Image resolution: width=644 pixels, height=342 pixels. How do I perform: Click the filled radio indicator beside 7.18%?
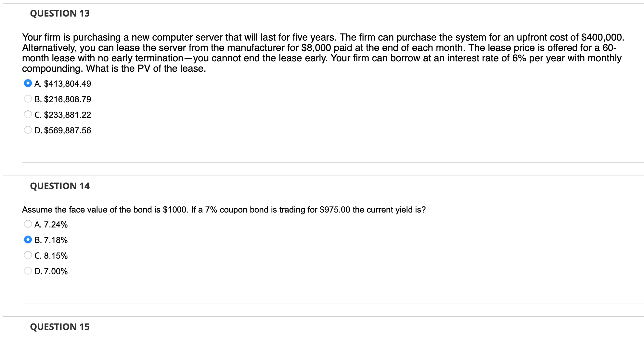coord(28,239)
